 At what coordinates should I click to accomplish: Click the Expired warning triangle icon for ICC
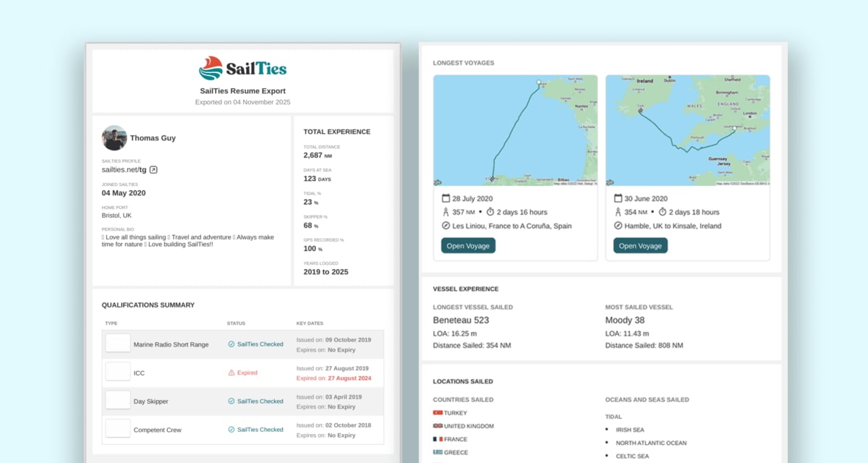pyautogui.click(x=231, y=373)
